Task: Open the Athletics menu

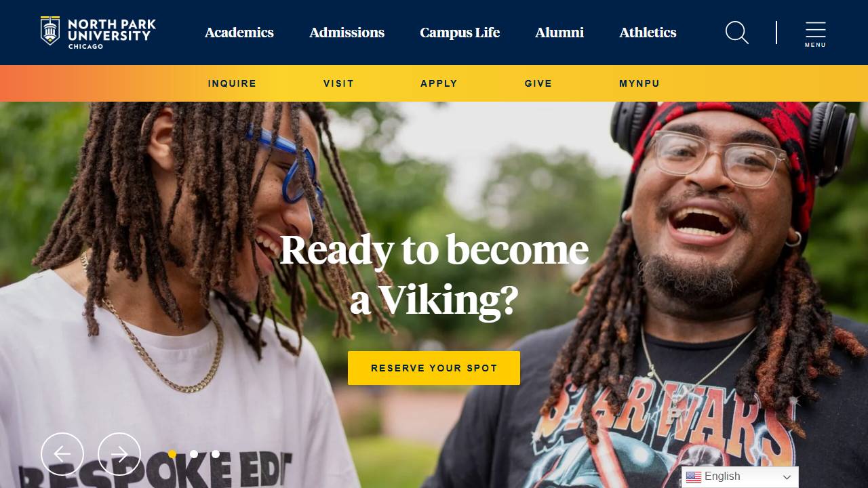Action: tap(648, 33)
